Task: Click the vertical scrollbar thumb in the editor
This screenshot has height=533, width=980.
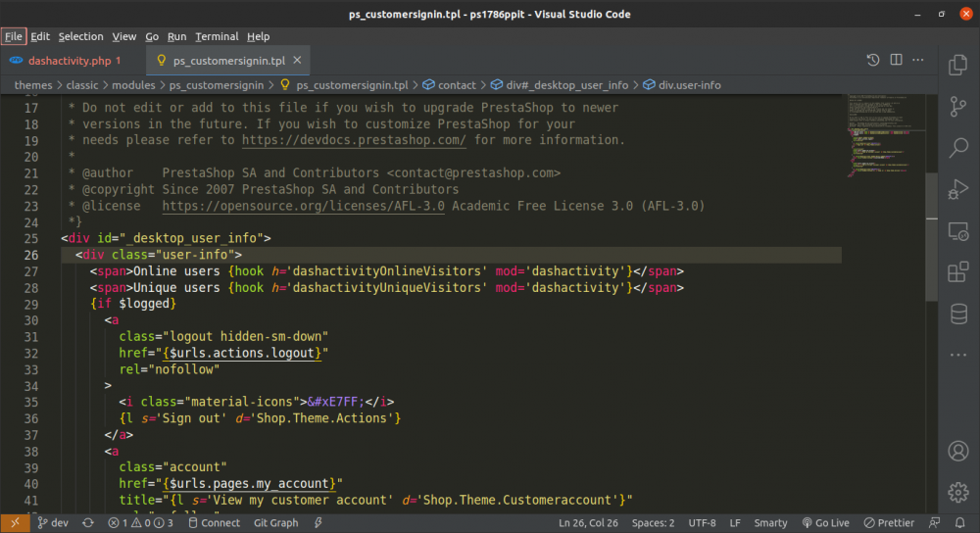Action: click(931, 237)
